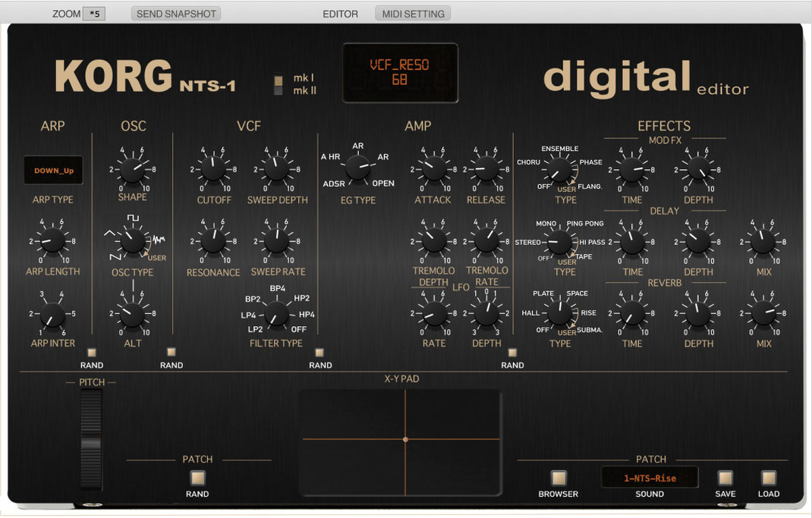
Task: Select the EDITOR tab
Action: 340,14
